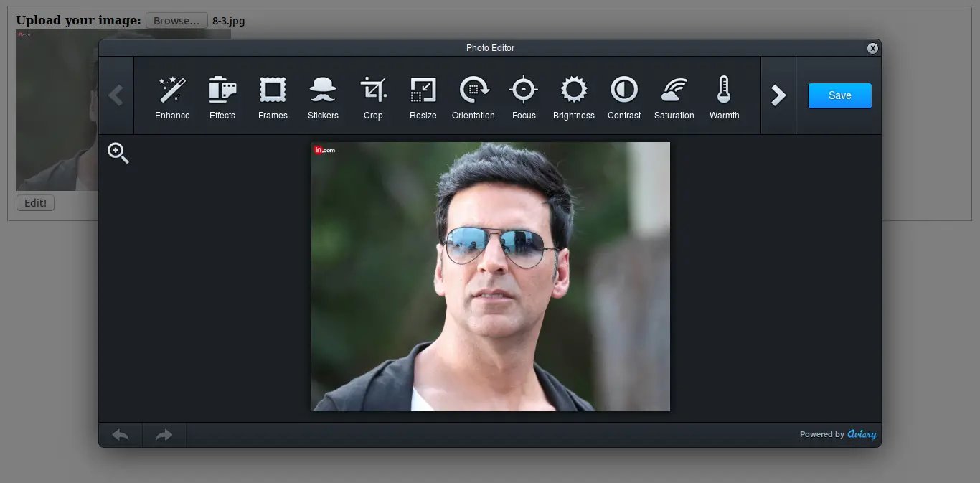Click the Browse… file button
Image resolution: width=980 pixels, height=483 pixels.
tap(176, 21)
